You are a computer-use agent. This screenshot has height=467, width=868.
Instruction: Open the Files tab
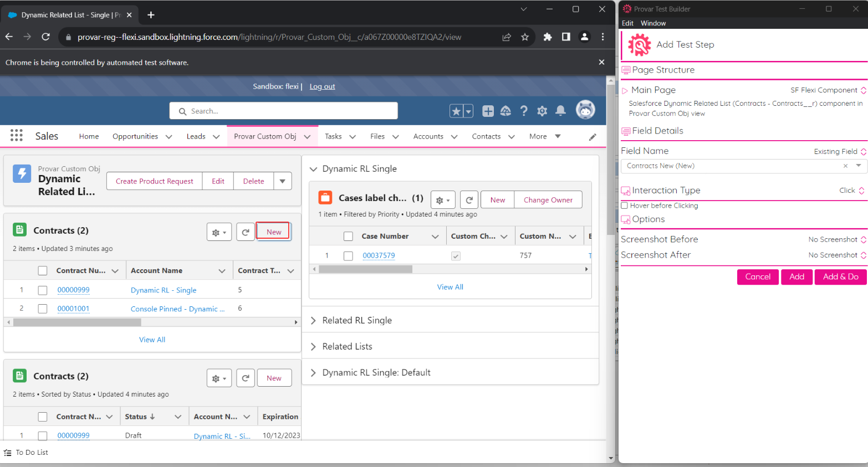pos(377,136)
